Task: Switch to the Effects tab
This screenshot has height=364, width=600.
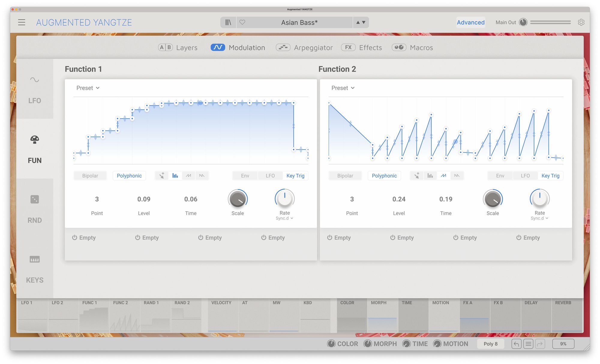Action: [x=361, y=47]
